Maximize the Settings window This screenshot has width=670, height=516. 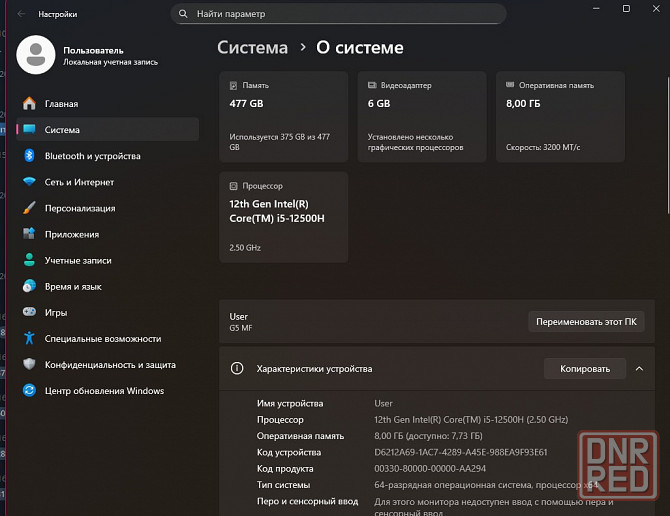(626, 9)
